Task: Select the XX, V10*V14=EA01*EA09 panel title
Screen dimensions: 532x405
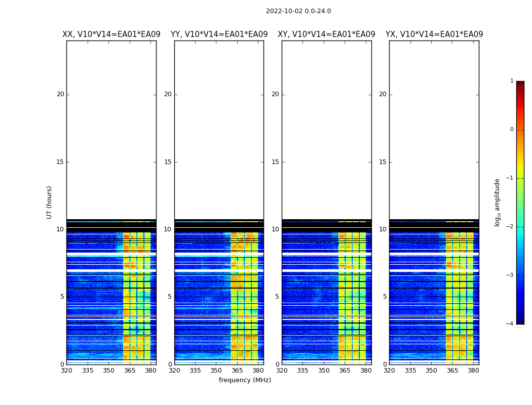Action: [111, 34]
